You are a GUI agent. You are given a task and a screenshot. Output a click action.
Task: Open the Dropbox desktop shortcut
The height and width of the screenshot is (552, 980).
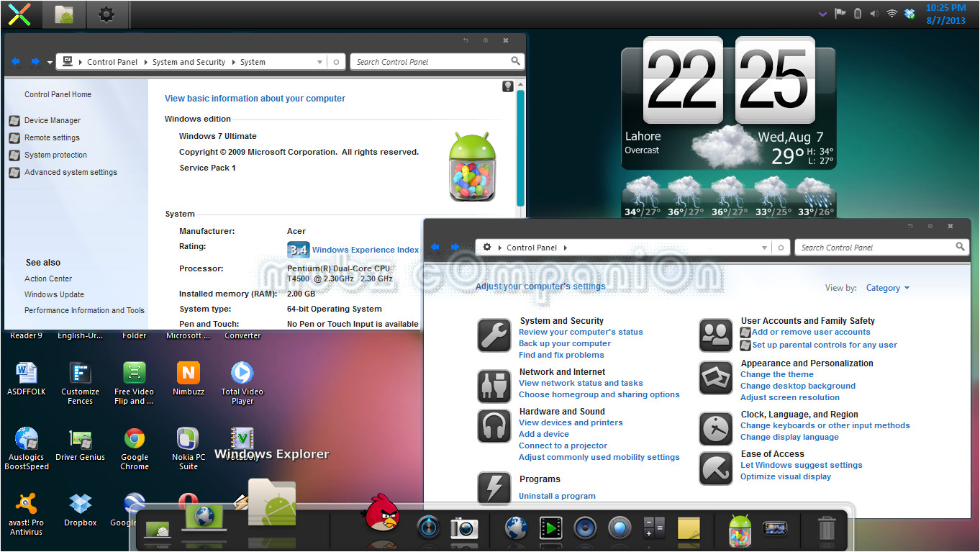80,510
